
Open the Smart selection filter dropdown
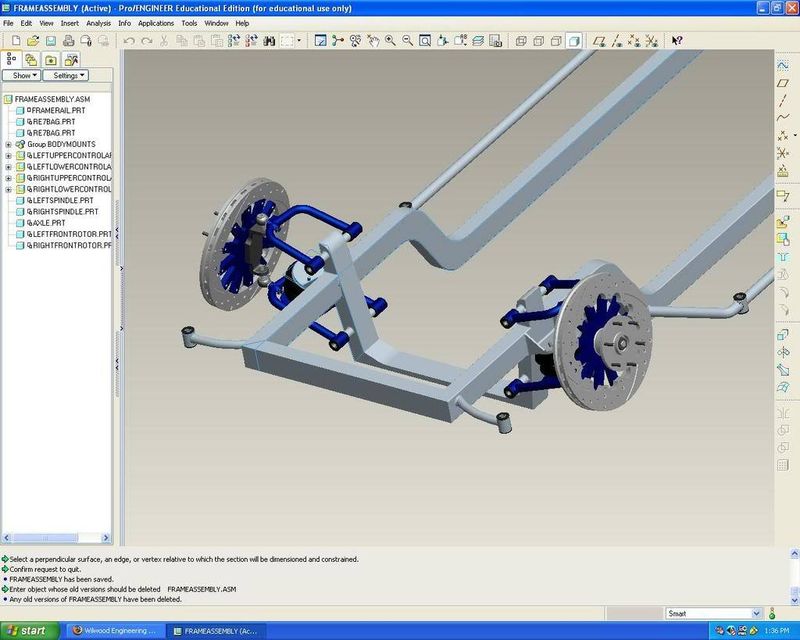click(x=713, y=613)
